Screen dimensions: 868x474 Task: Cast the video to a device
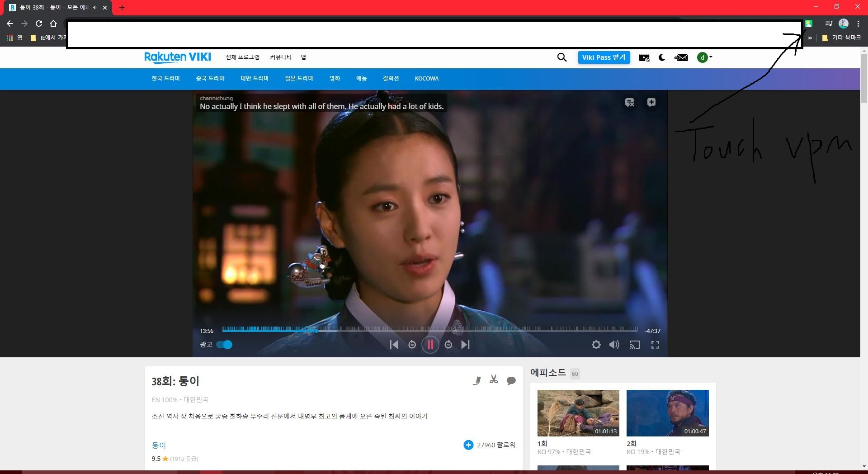point(635,345)
